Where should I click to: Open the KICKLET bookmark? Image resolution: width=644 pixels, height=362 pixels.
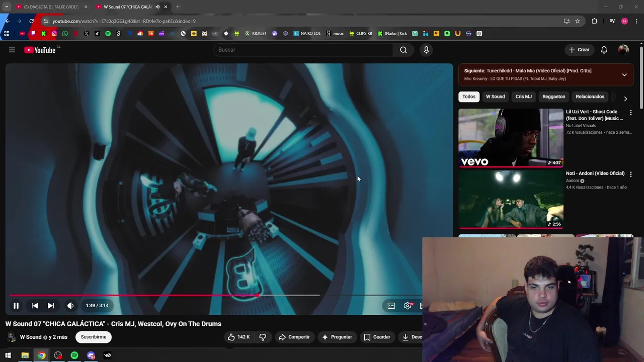pyautogui.click(x=256, y=34)
